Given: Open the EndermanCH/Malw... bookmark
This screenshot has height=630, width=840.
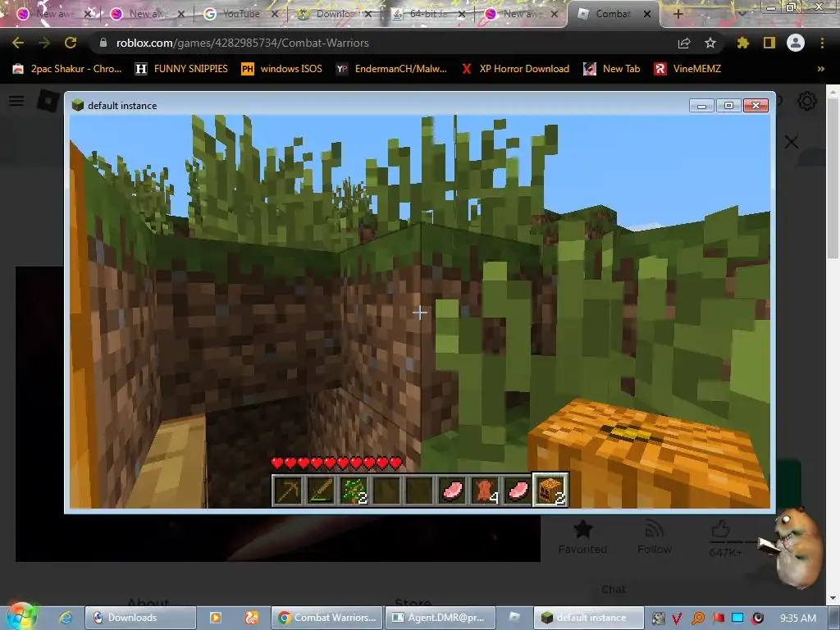Looking at the screenshot, I should pos(391,69).
